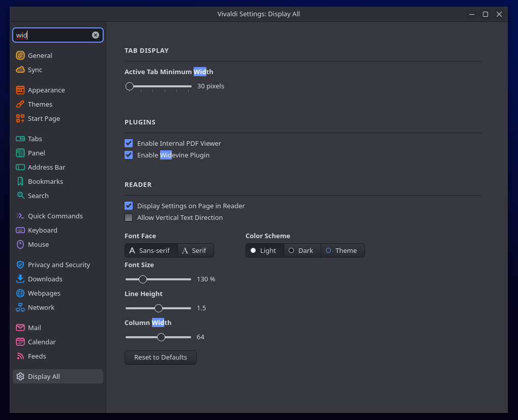
Task: Uncheck Enable Internal PDF Viewer
Action: pyautogui.click(x=129, y=144)
